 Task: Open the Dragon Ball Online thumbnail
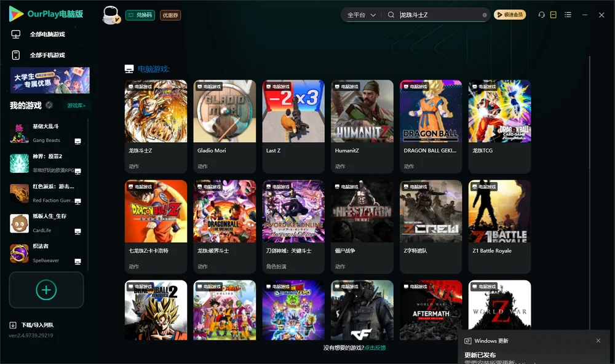[224, 310]
